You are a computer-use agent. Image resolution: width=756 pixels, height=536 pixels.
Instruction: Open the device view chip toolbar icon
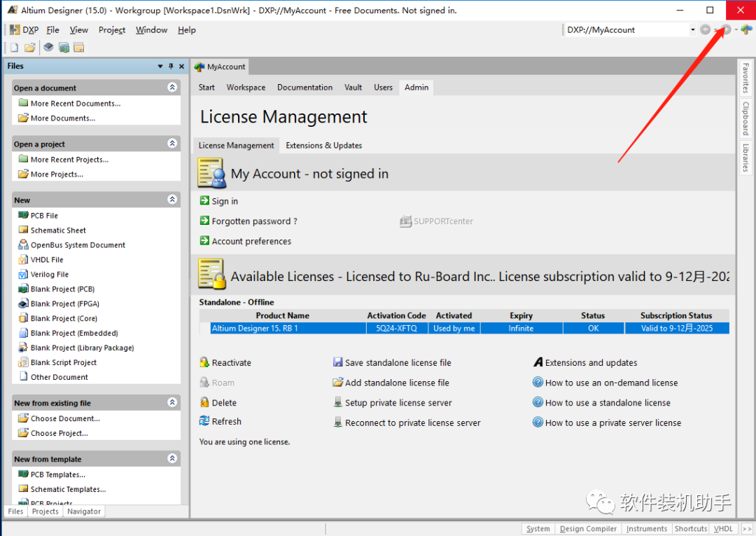48,47
